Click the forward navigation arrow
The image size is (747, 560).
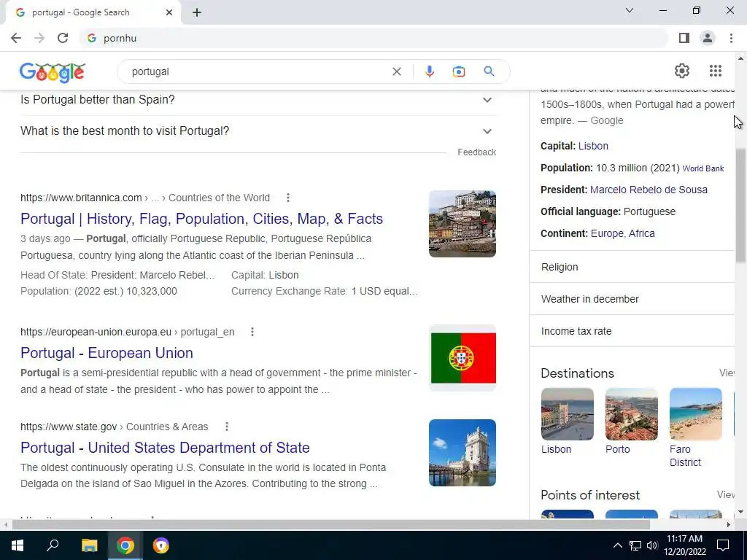[x=39, y=38]
